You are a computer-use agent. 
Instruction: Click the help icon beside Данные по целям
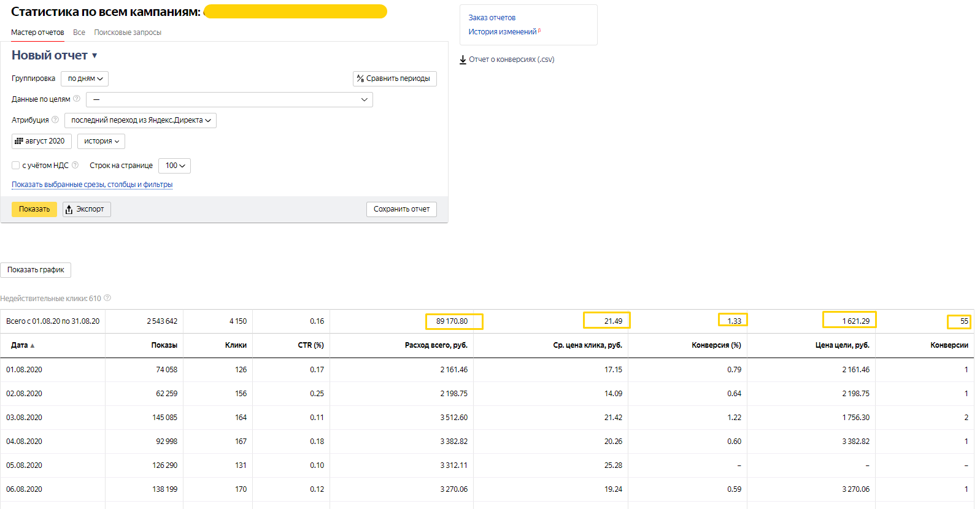click(77, 99)
